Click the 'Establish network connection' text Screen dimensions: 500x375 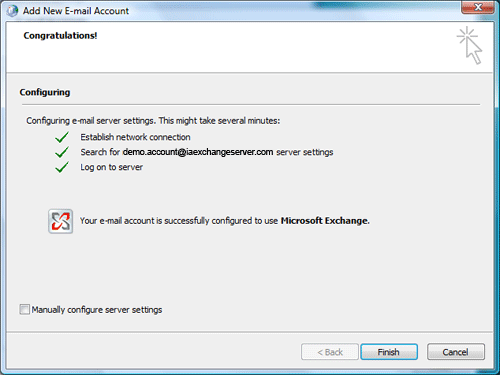135,137
